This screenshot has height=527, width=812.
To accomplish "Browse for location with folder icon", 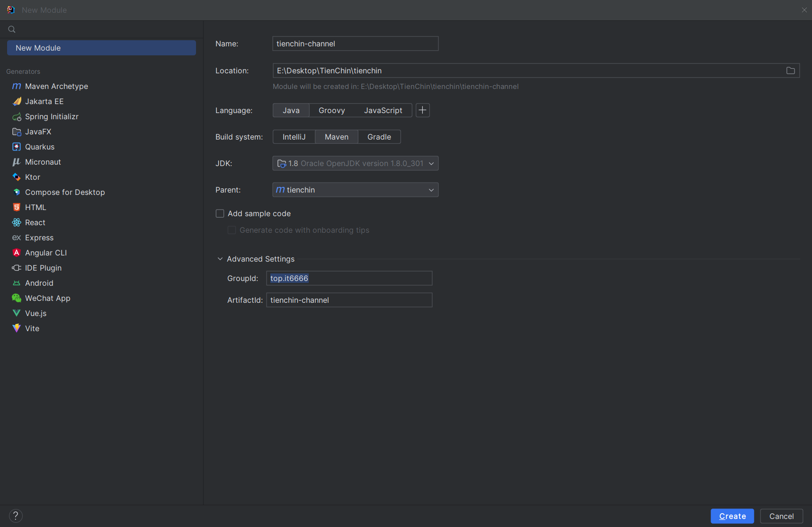I will (x=790, y=70).
